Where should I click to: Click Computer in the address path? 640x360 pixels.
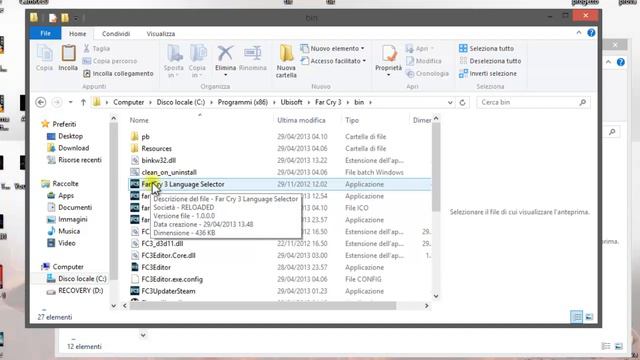pos(129,102)
